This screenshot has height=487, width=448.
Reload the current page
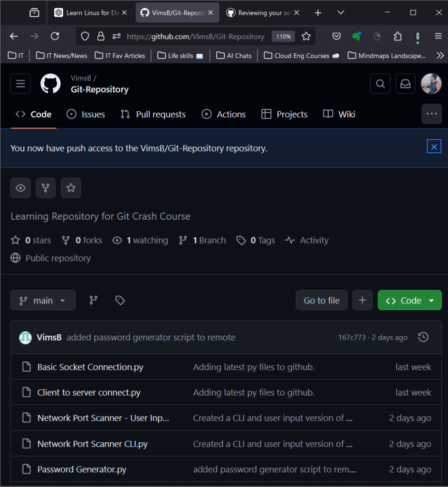click(x=55, y=36)
